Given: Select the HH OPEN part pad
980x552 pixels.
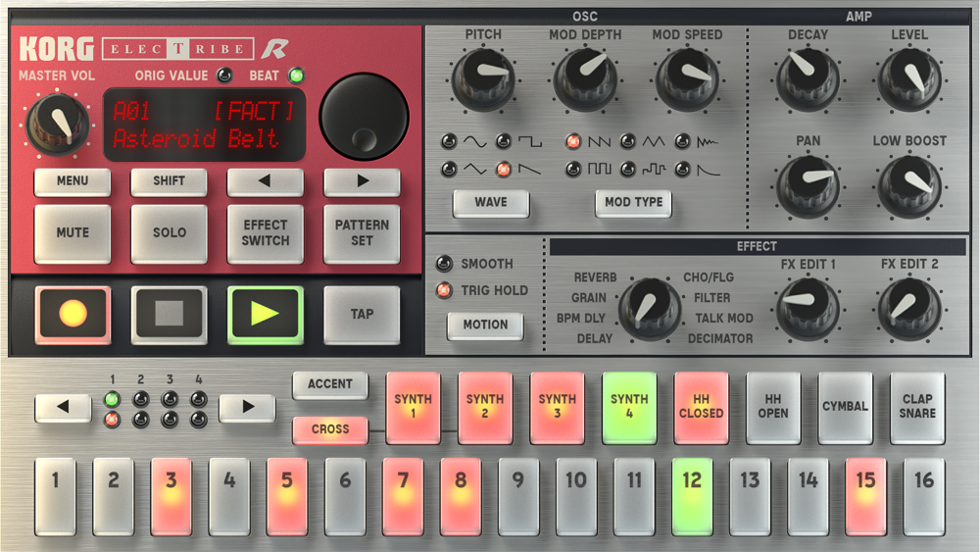Looking at the screenshot, I should [x=773, y=407].
